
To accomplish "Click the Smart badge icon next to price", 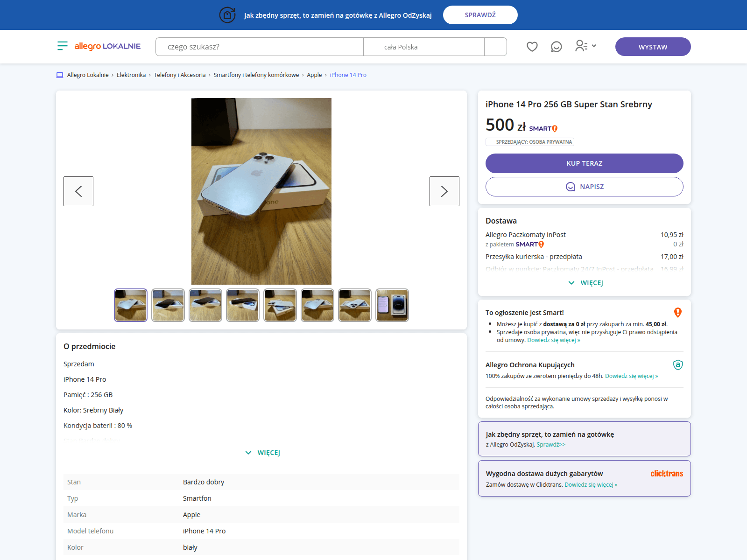I will tap(543, 128).
